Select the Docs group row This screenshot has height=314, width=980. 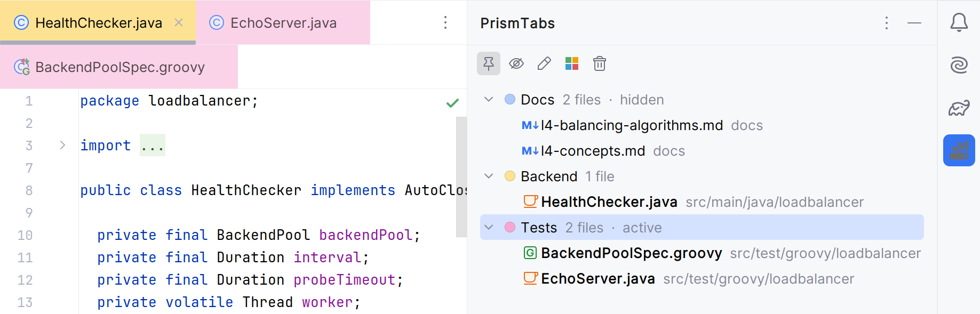[x=702, y=100]
